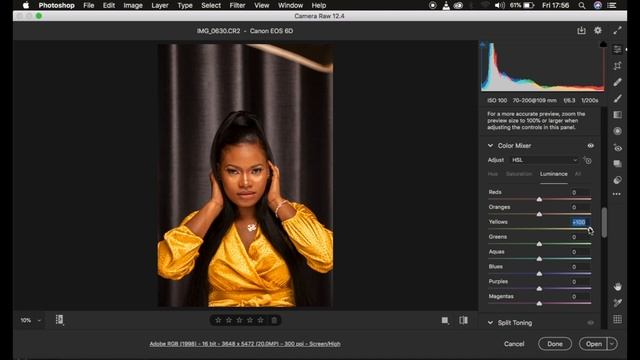This screenshot has height=360, width=640.
Task: Open the zoom level dropdown arrow
Action: 39,321
